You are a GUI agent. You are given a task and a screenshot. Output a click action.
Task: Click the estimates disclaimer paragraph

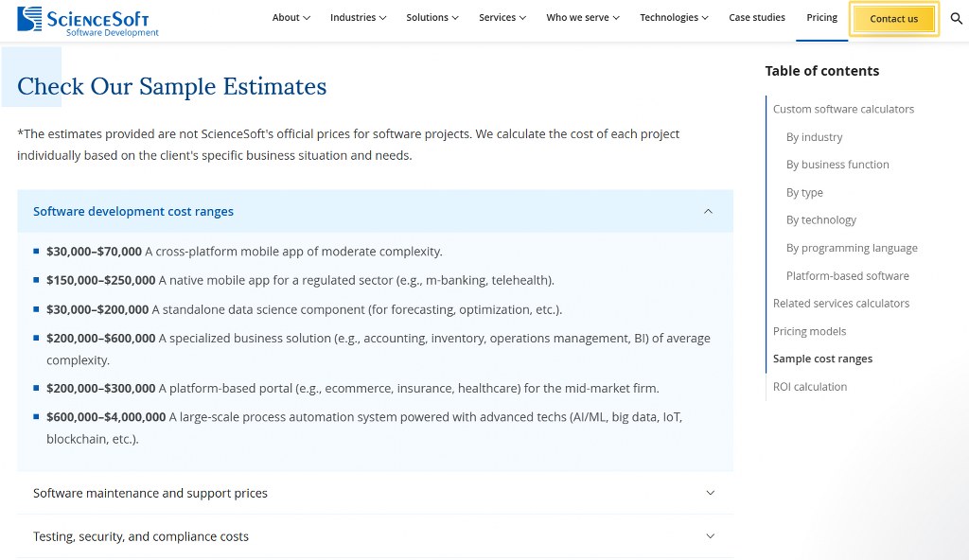pos(348,145)
